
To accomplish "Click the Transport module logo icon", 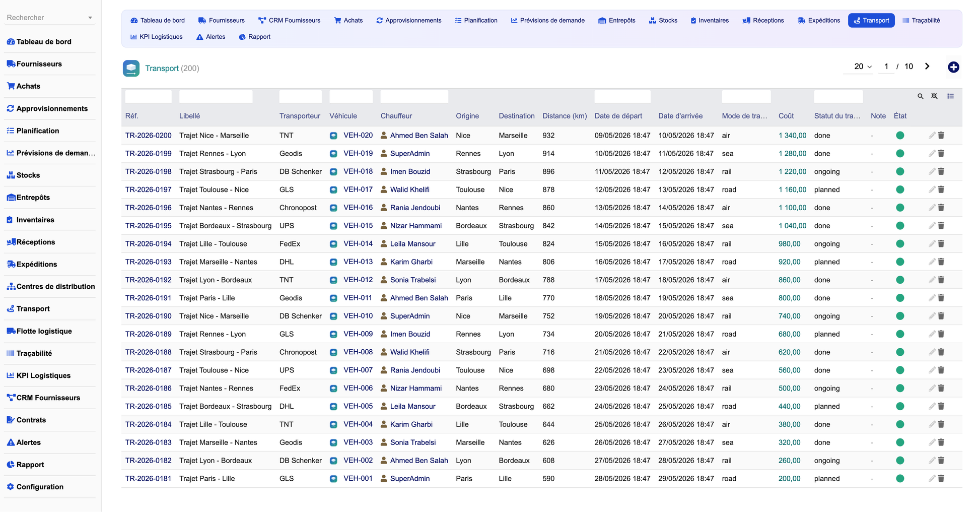I will click(x=131, y=68).
